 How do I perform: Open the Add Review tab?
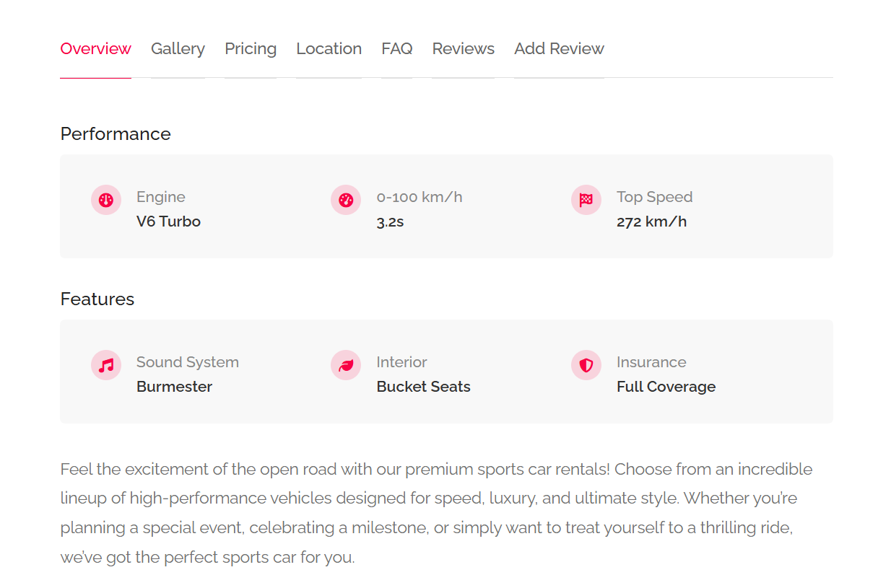(x=559, y=49)
